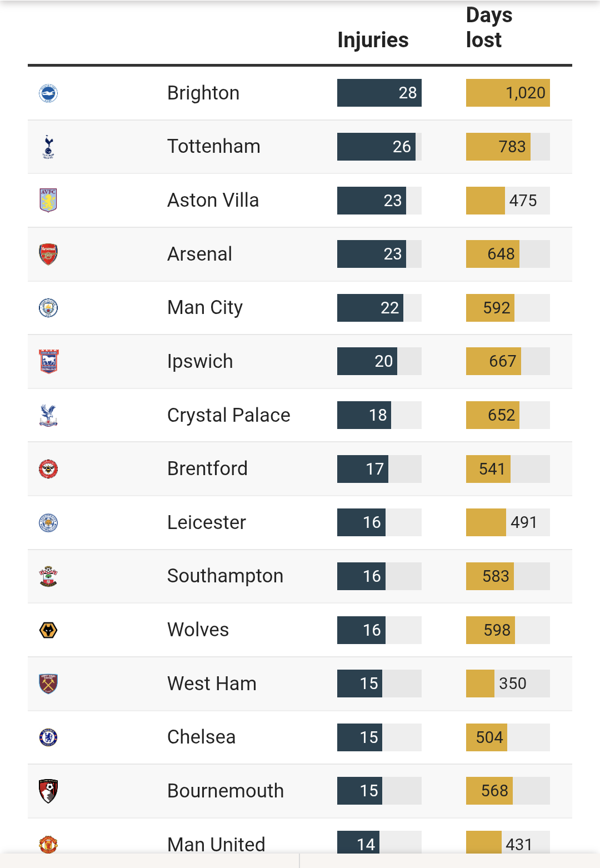Click the Arsenal cannon crest icon

click(48, 254)
